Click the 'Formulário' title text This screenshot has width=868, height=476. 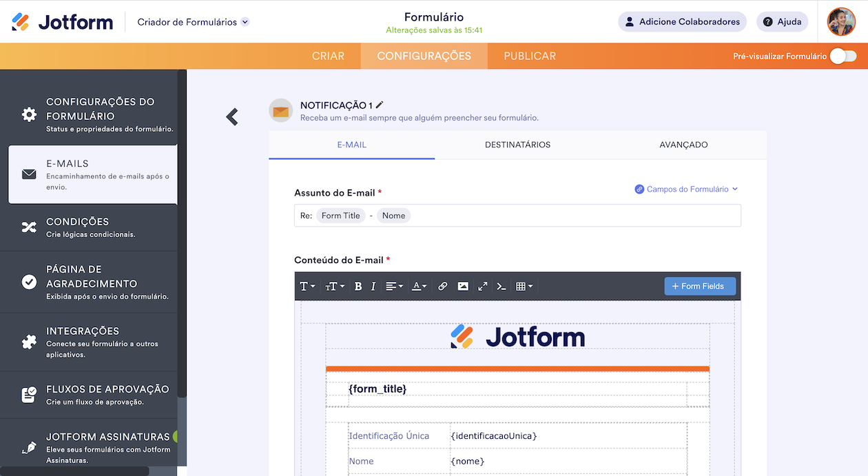434,17
